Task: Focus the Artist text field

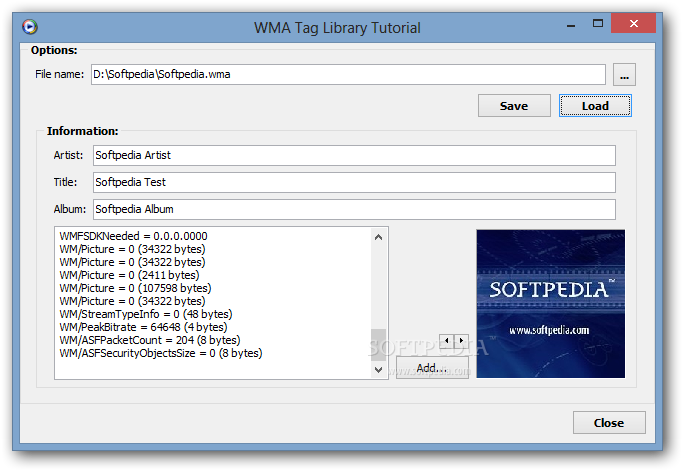Action: click(x=354, y=156)
